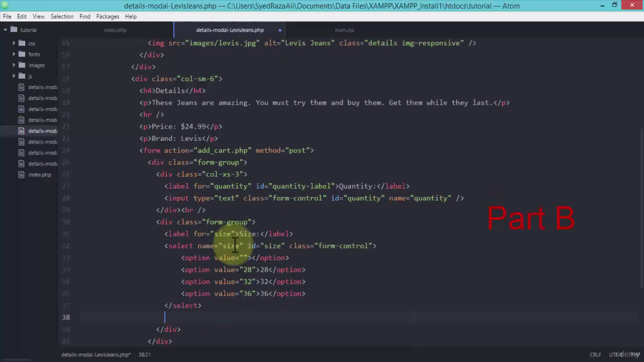Click the index.php file icon
Screen dimensions: 644x362
(x=21, y=175)
